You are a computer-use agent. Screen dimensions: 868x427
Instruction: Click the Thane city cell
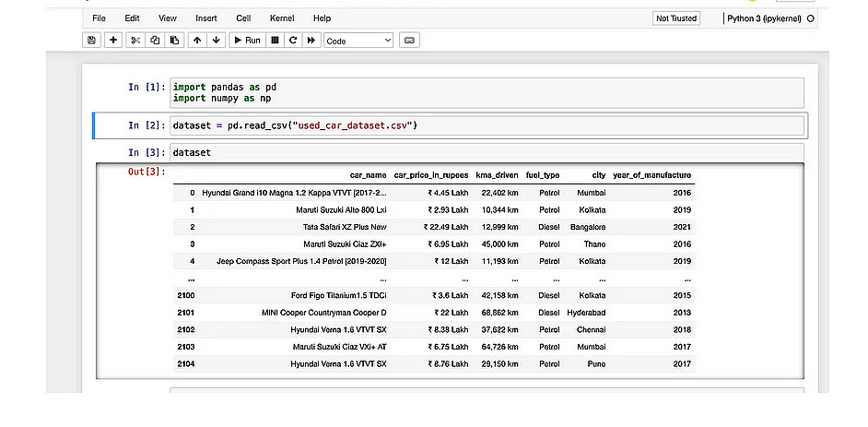pyautogui.click(x=594, y=244)
